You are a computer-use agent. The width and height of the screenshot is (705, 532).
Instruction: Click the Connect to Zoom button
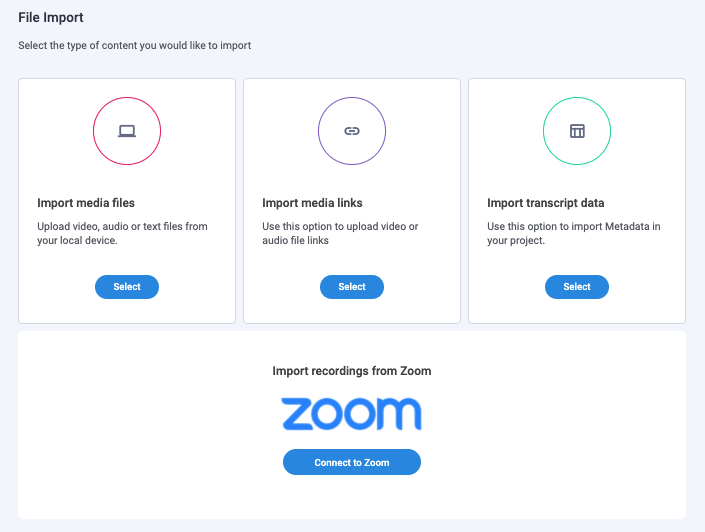pos(352,462)
